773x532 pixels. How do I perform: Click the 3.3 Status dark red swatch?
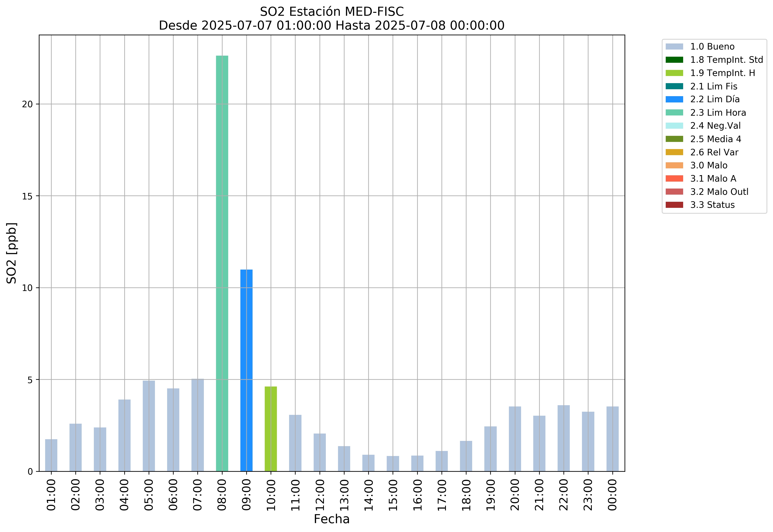tap(674, 205)
